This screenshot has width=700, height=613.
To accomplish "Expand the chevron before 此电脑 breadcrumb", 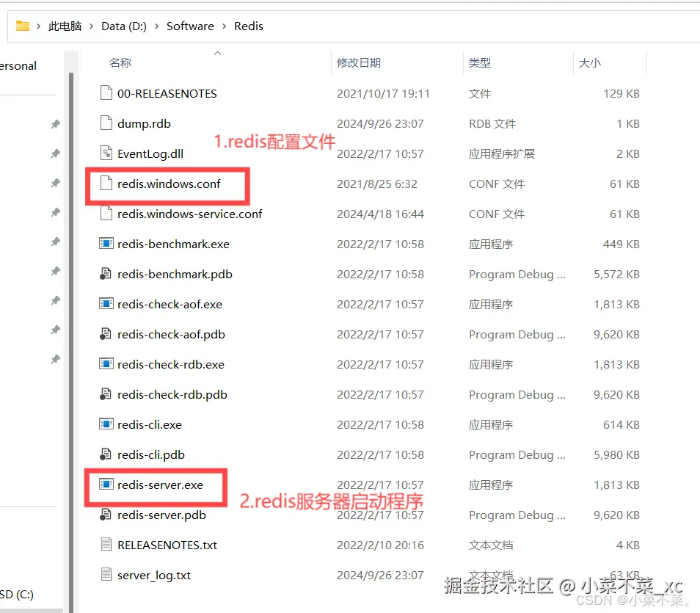I will (38, 26).
